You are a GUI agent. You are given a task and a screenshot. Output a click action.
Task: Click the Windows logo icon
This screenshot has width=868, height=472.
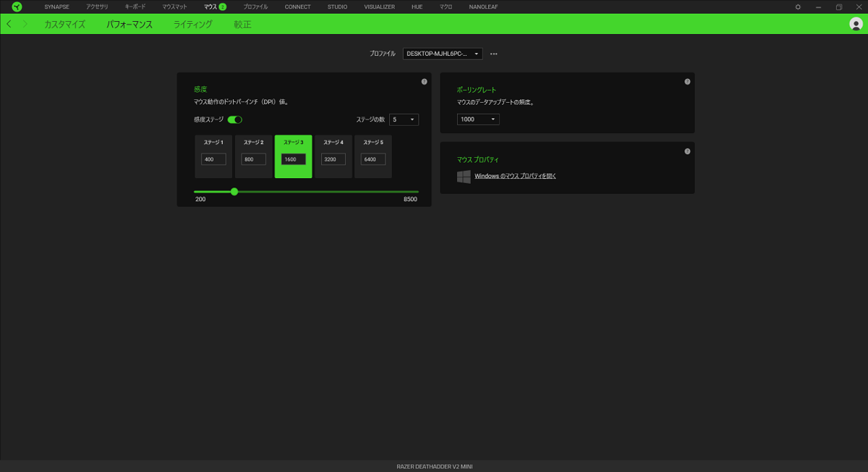[464, 177]
